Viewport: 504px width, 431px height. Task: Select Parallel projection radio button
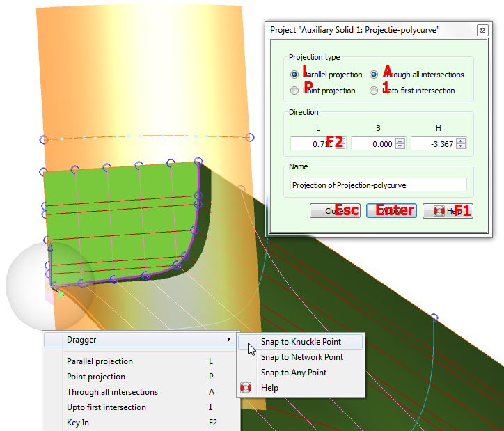click(x=294, y=75)
